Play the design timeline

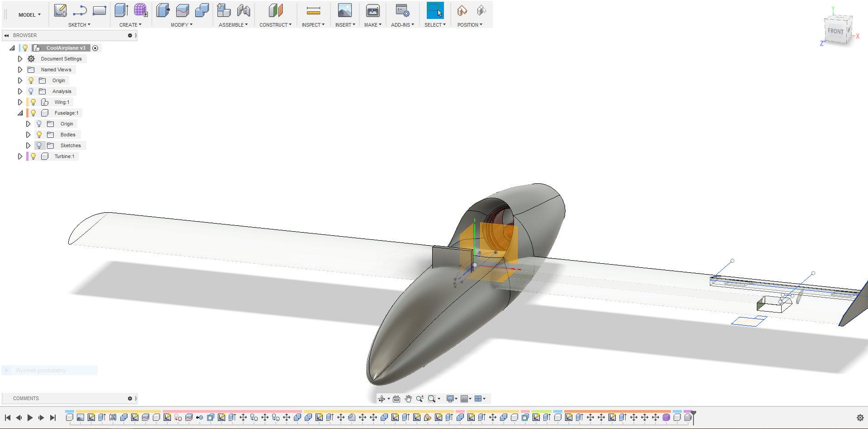click(30, 418)
